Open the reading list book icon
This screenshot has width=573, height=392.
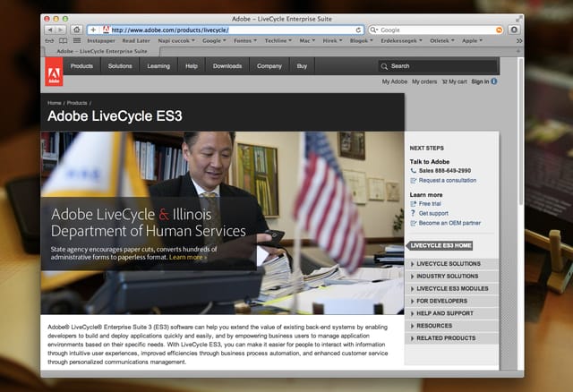(64, 41)
